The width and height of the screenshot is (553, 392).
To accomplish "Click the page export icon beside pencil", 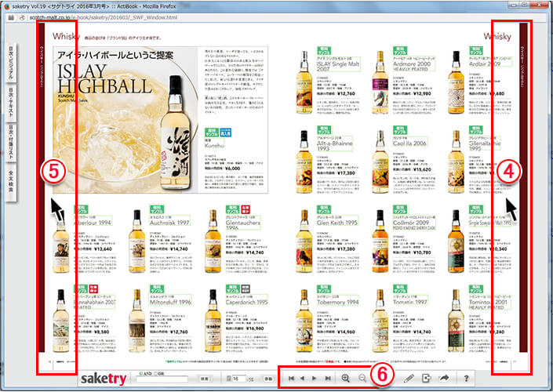I will pyautogui.click(x=427, y=378).
